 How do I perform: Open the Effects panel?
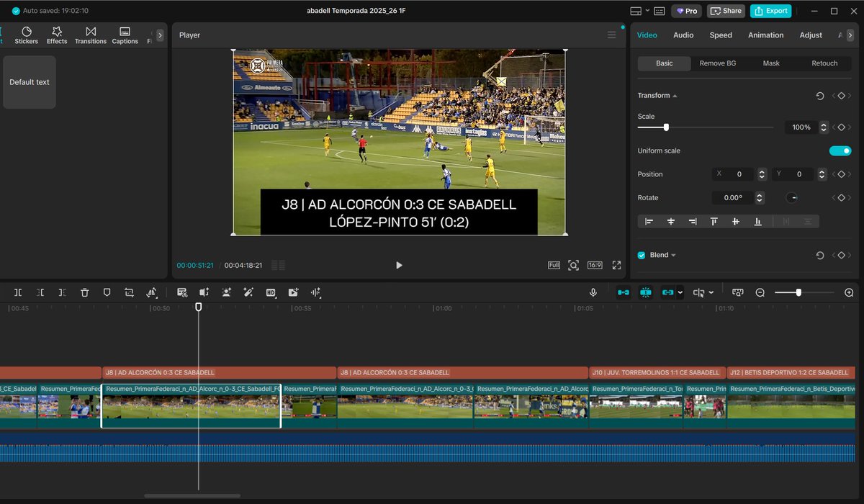tap(57, 35)
